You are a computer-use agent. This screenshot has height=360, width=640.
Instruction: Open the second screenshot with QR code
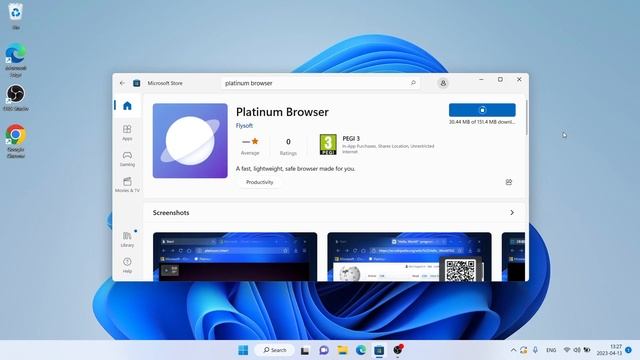pos(409,257)
